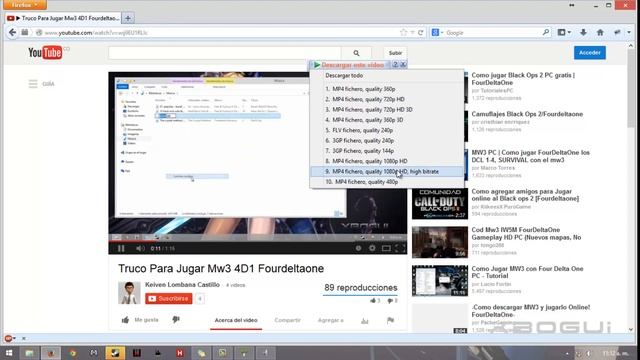Click the reload page icon
Image resolution: width=640 pixels, height=360 pixels.
coord(420,32)
